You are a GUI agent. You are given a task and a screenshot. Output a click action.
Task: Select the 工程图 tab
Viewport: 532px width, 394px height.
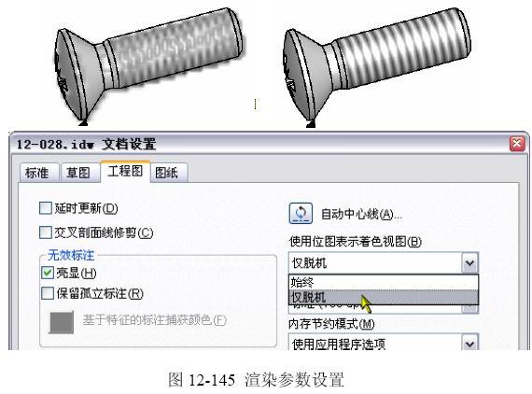coord(125,172)
